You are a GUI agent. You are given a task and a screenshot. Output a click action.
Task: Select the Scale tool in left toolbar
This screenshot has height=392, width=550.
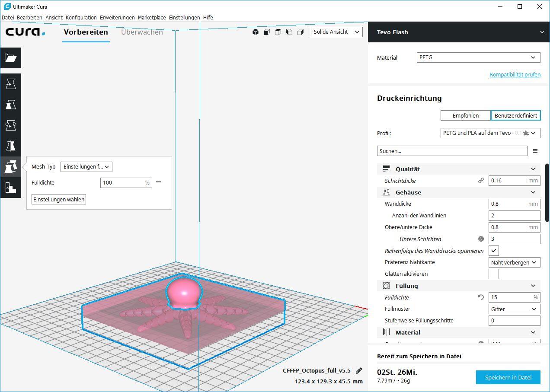tap(10, 105)
